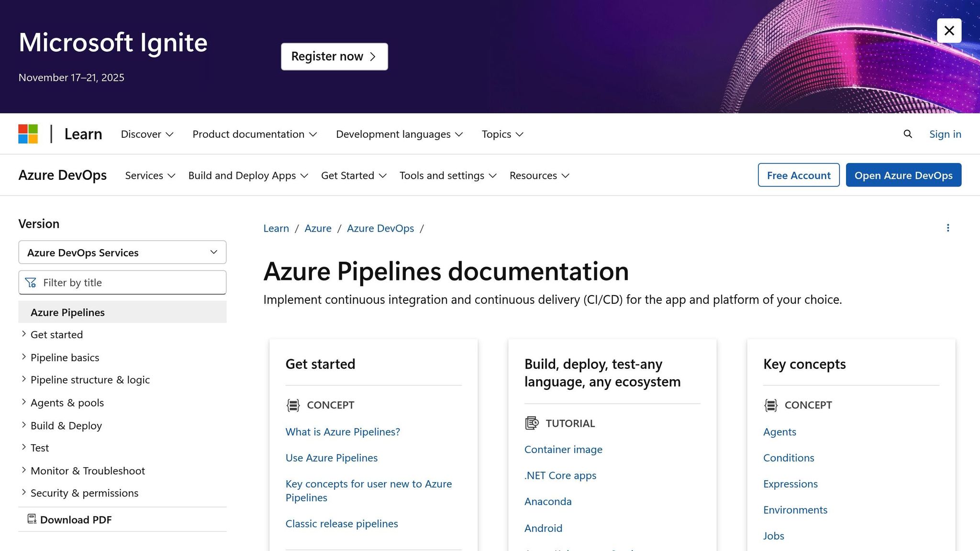Open the Expressions concept link
Viewport: 980px width, 551px height.
[x=791, y=484]
